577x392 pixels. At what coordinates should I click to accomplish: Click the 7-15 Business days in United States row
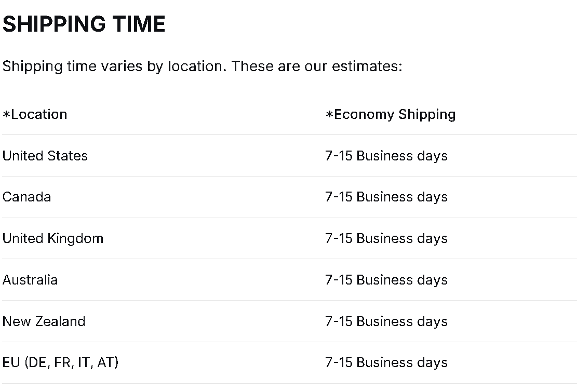(386, 156)
